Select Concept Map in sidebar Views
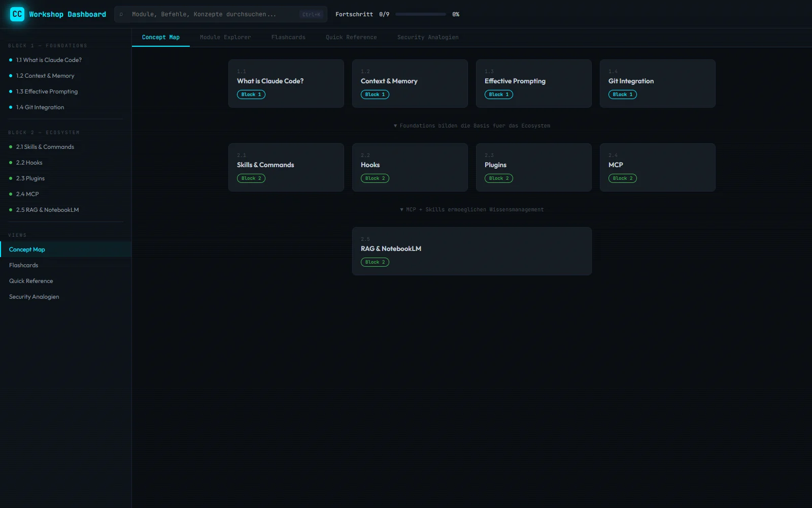The height and width of the screenshot is (508, 812). [x=66, y=249]
